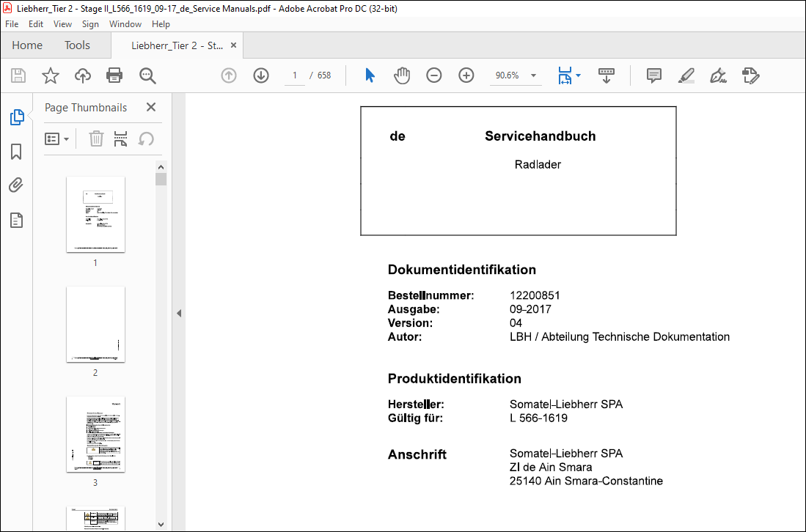The height and width of the screenshot is (532, 806).
Task: Open fit page options dropdown arrow
Action: coord(579,75)
